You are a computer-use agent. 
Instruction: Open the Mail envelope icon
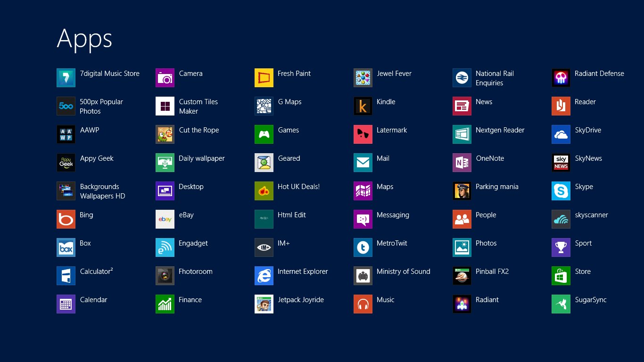pyautogui.click(x=363, y=163)
